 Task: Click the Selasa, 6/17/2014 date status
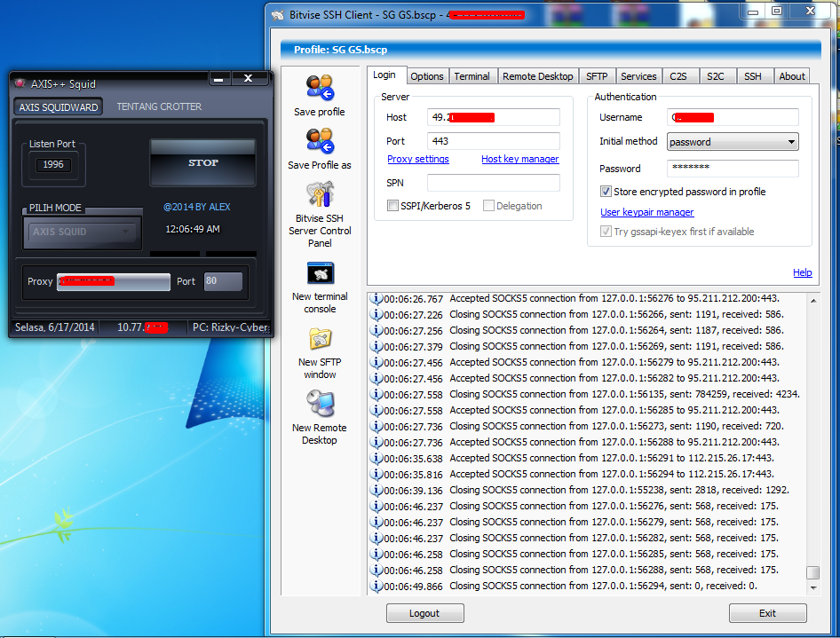(55, 327)
